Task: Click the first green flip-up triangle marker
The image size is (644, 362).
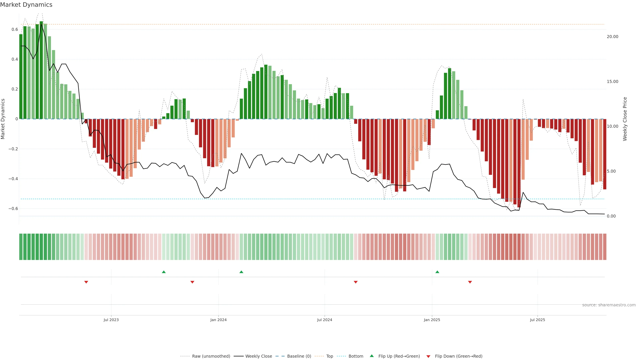Action: click(164, 272)
